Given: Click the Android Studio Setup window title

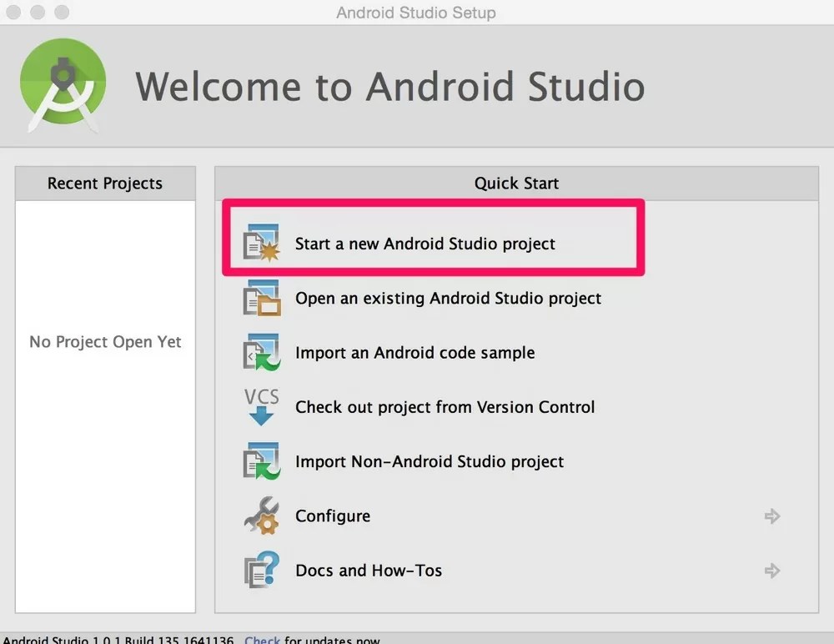Looking at the screenshot, I should point(416,13).
